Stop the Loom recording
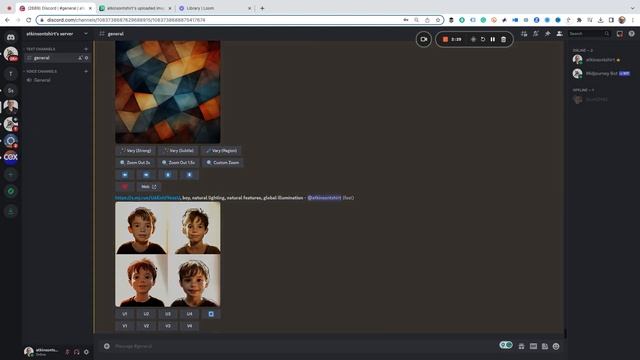This screenshot has height=360, width=640. (x=445, y=40)
